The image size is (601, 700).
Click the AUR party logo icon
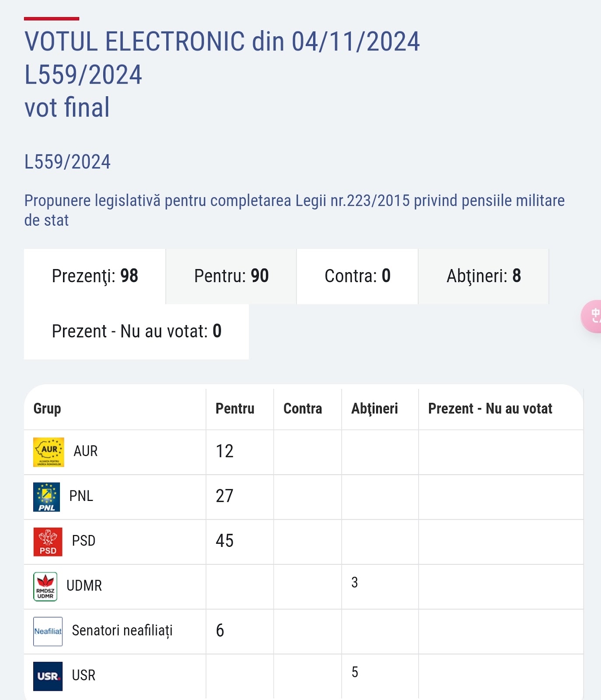[49, 452]
